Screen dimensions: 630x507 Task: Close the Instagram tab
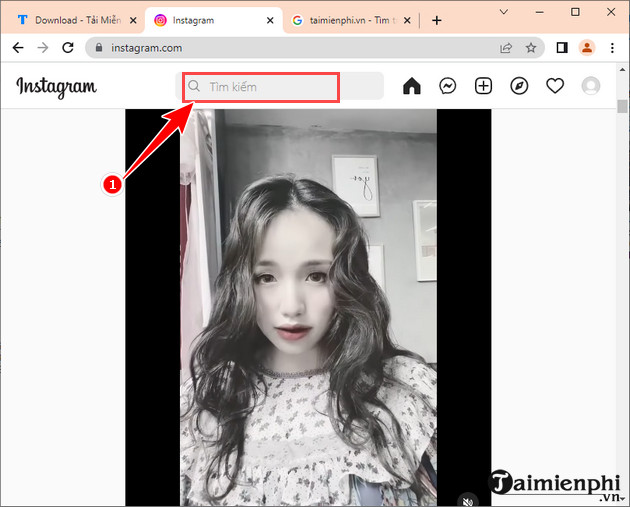click(x=270, y=20)
